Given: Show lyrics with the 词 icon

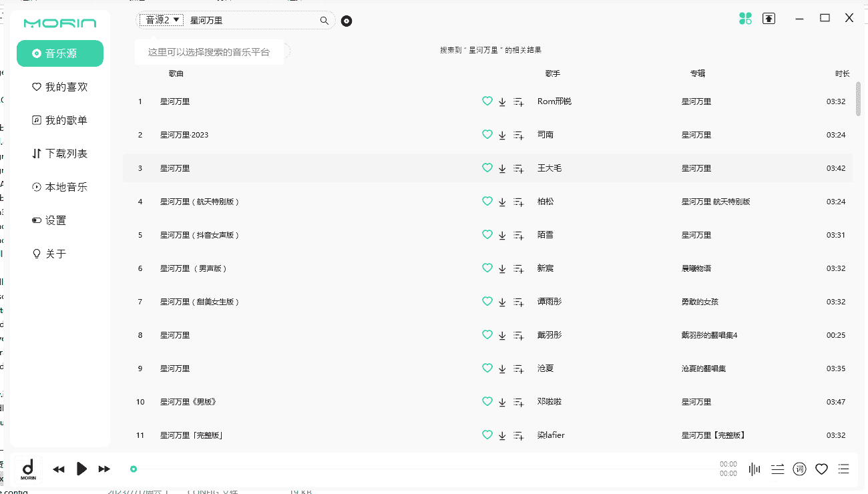Looking at the screenshot, I should (x=799, y=469).
